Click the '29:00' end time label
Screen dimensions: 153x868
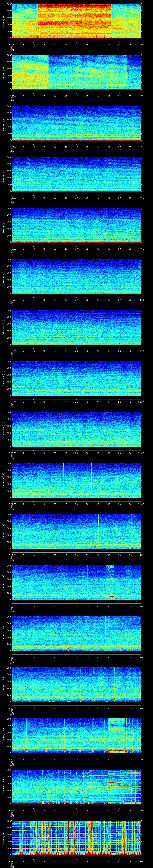click(141, 861)
